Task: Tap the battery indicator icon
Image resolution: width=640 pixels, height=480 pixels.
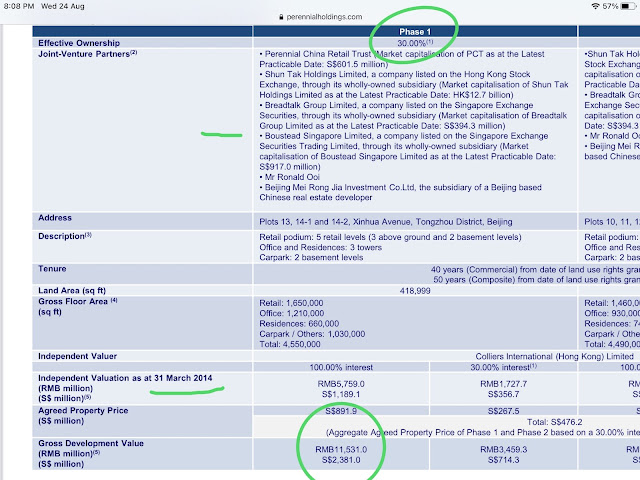Action: [628, 6]
